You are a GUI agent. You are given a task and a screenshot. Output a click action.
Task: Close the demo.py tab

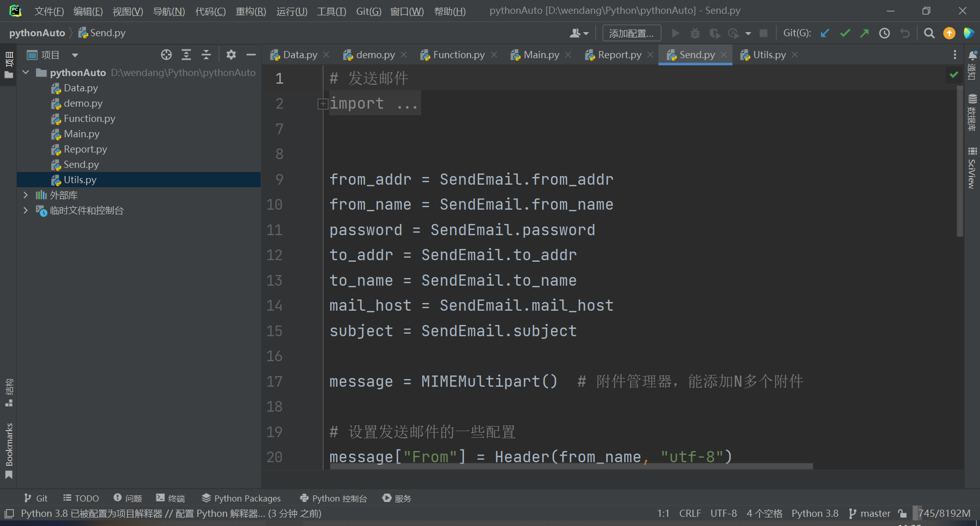(404, 55)
